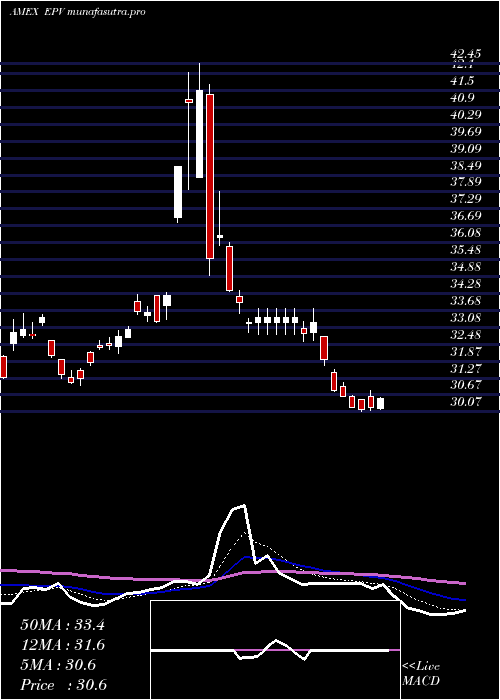
Task: Click the 36.08 price axis label
Action: [x=466, y=233]
